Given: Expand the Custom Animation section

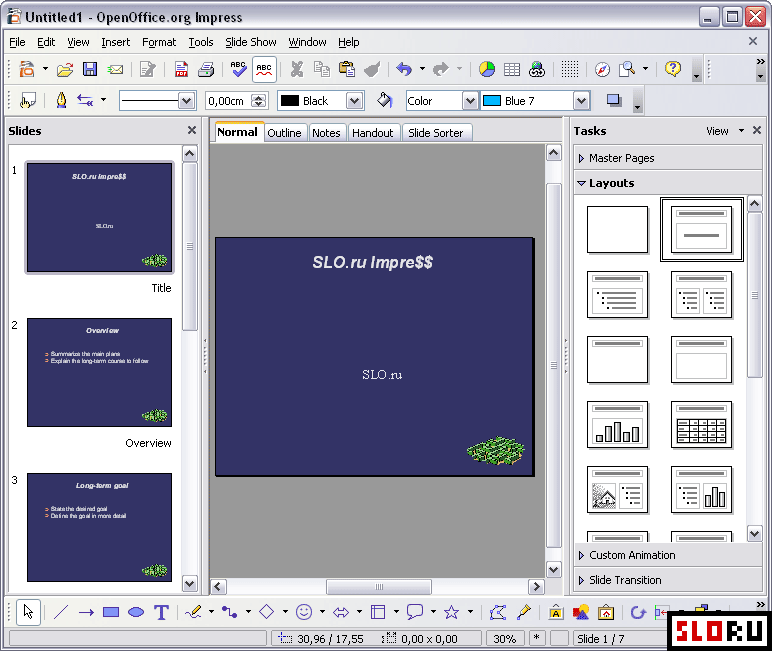Looking at the screenshot, I should coord(667,555).
